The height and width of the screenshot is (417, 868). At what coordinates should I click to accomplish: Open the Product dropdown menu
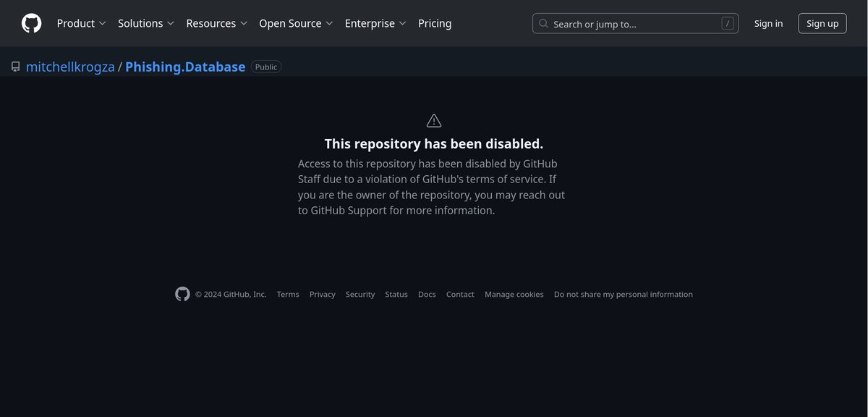[81, 23]
